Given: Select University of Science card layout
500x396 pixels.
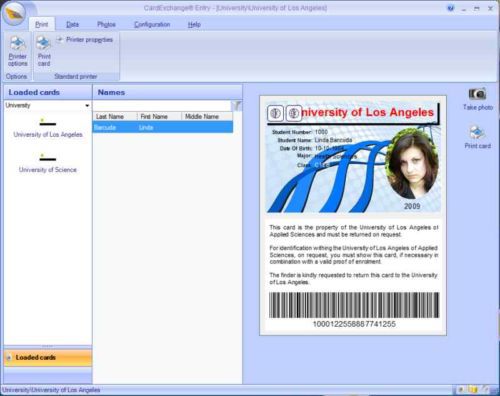Looking at the screenshot, I should [x=48, y=163].
